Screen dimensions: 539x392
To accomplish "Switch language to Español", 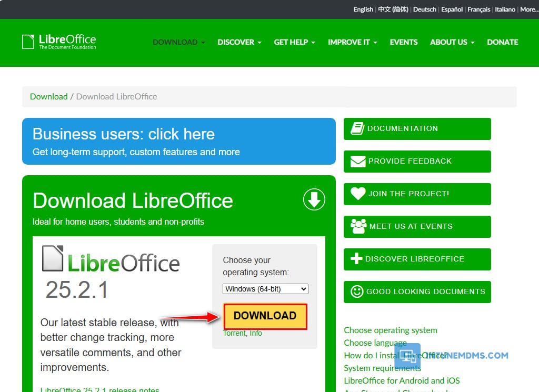I will click(452, 9).
